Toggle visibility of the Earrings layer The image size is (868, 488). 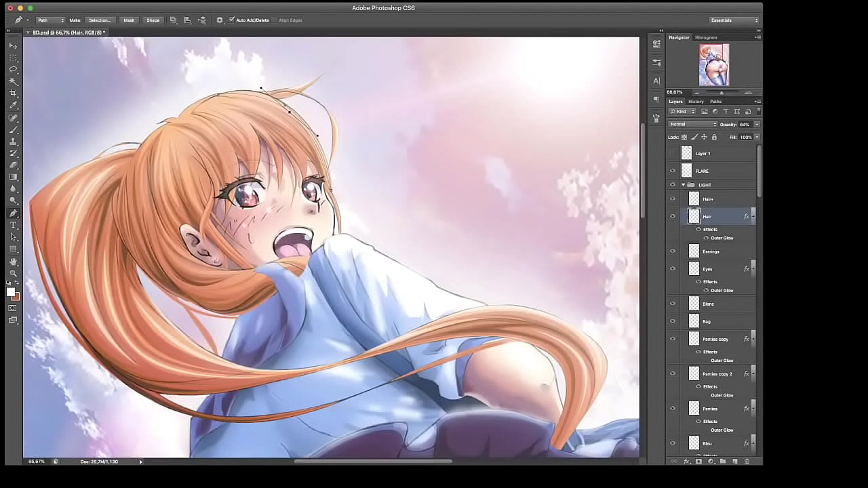point(673,251)
